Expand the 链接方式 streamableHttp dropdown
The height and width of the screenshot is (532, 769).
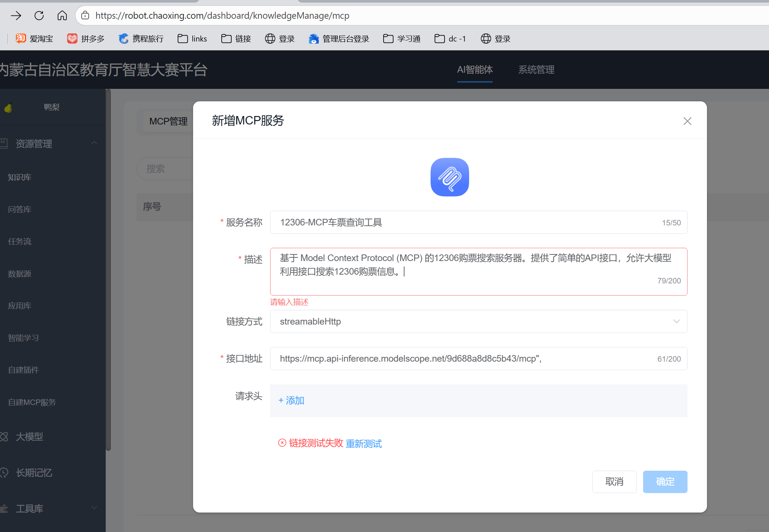(x=478, y=322)
